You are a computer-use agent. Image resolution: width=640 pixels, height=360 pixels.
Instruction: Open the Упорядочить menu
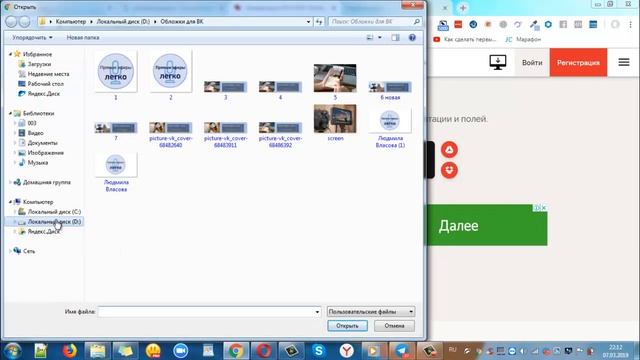pyautogui.click(x=32, y=38)
